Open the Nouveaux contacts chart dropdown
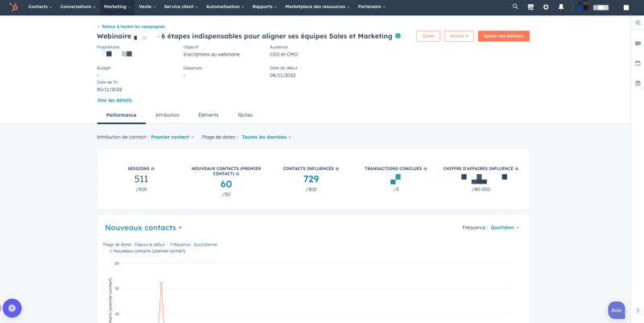 coord(143,228)
